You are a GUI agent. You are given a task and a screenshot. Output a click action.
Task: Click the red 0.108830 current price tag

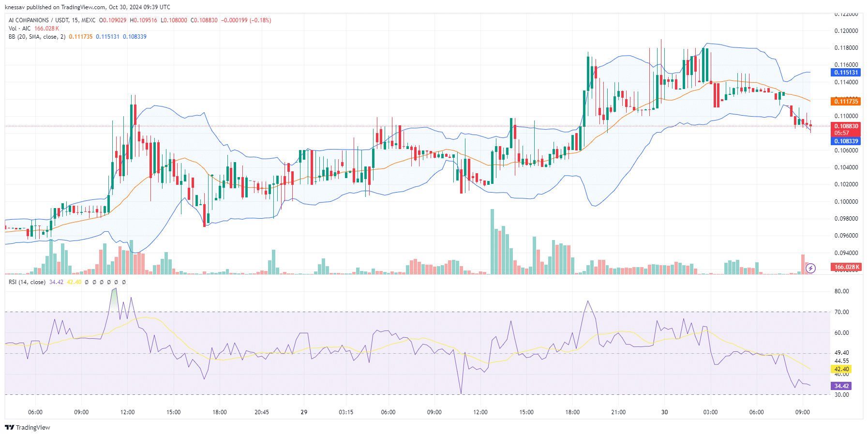[846, 126]
